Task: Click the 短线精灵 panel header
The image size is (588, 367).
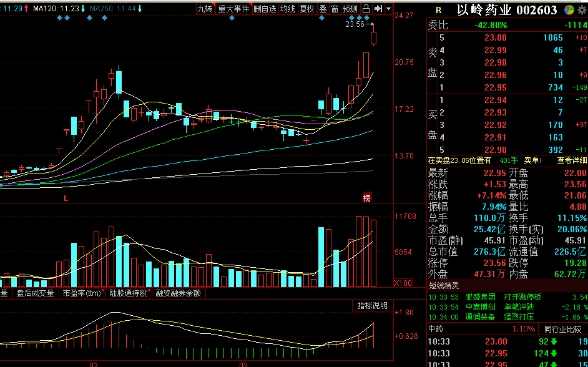Action: 444,286
